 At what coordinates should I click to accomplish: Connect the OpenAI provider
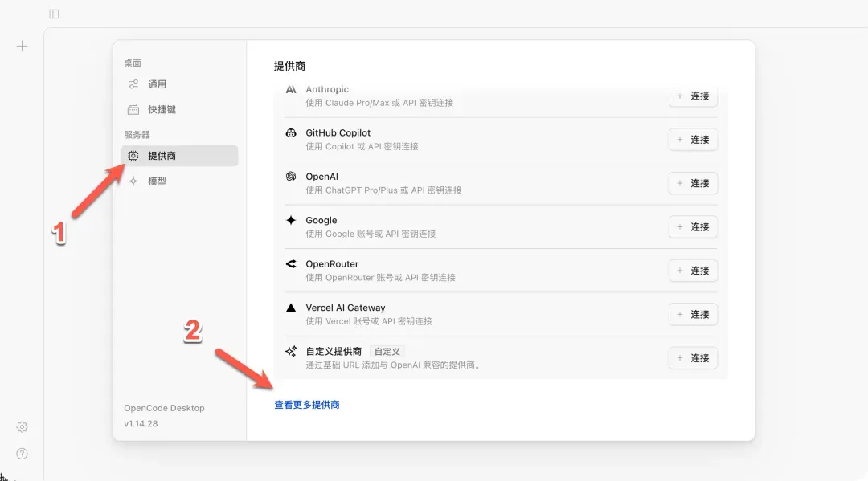(x=693, y=184)
